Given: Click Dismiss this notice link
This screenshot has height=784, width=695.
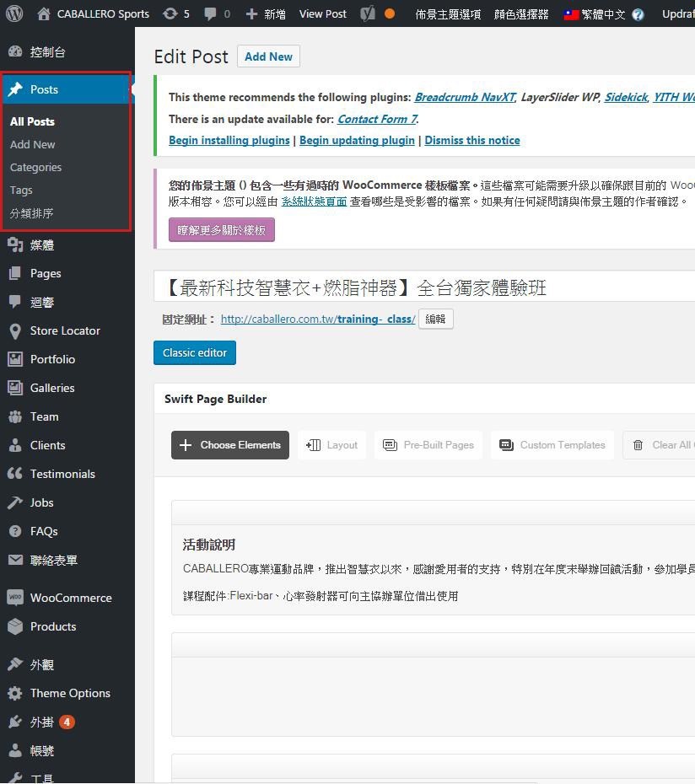Looking at the screenshot, I should click(x=472, y=141).
